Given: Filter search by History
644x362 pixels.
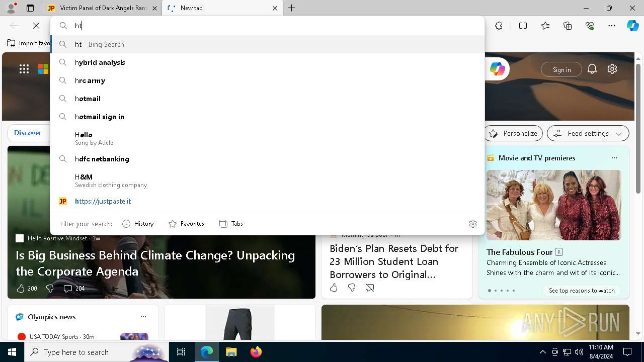Looking at the screenshot, I should [138, 224].
